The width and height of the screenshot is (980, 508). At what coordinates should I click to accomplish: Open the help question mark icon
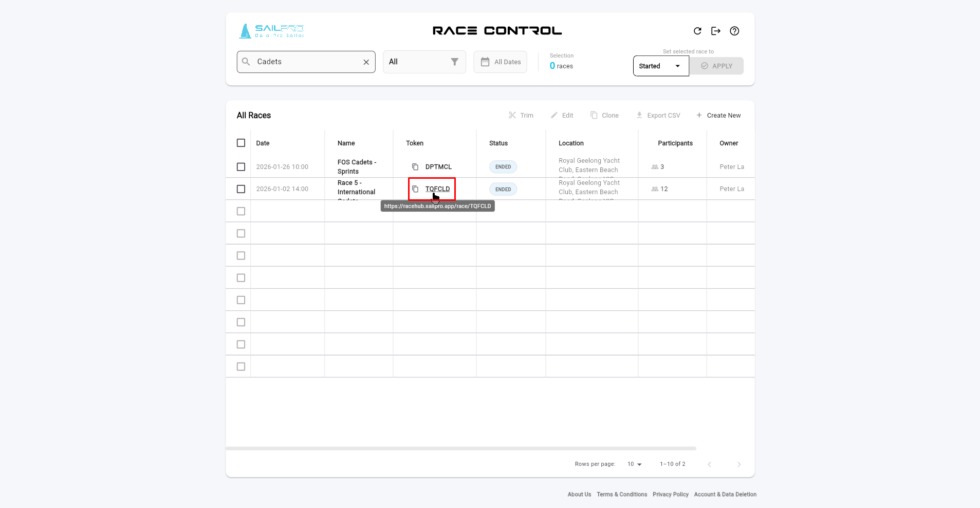tap(734, 31)
